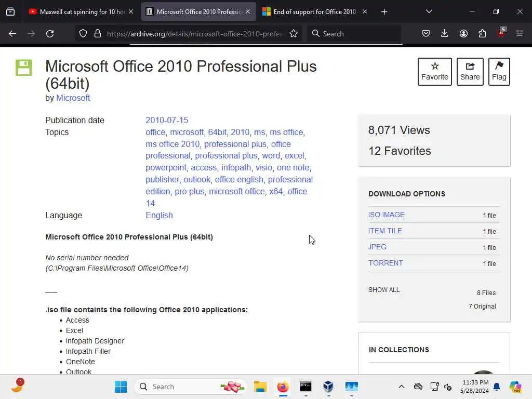Open the Firefox downloads panel
The image size is (532, 399).
(x=445, y=34)
